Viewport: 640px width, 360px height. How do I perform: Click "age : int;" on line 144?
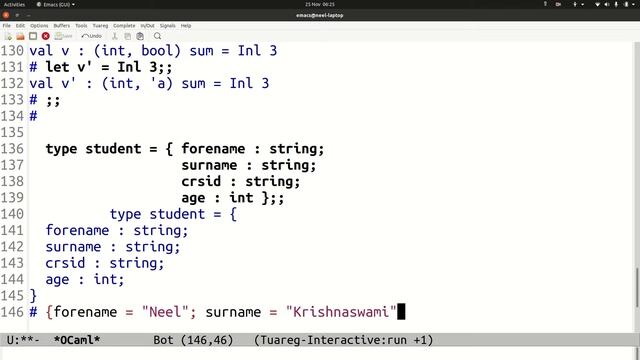[85, 280]
